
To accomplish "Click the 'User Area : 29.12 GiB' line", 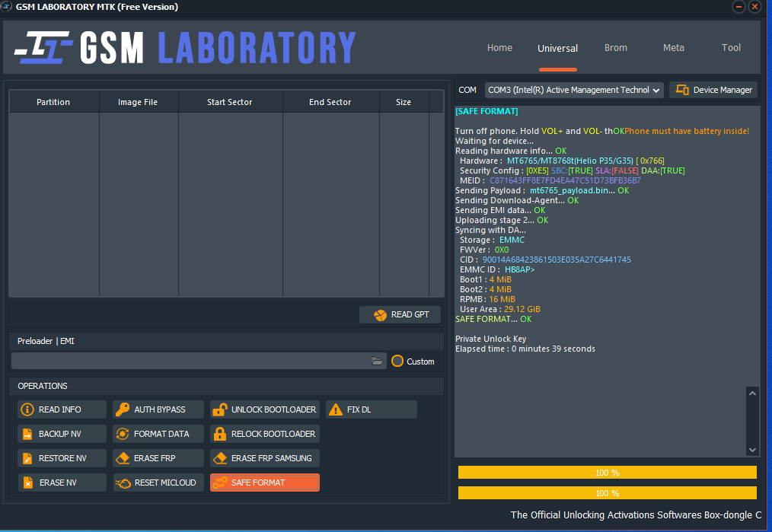I will coord(499,309).
